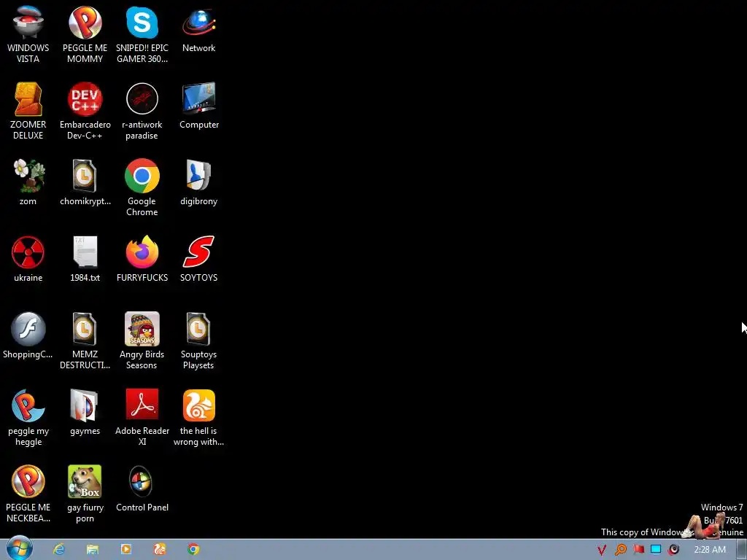This screenshot has height=560, width=747.
Task: Select the chomikrypt file icon
Action: click(x=85, y=182)
